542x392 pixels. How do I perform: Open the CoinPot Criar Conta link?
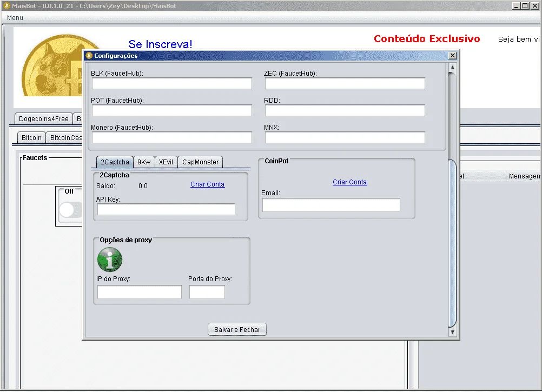pyautogui.click(x=349, y=182)
